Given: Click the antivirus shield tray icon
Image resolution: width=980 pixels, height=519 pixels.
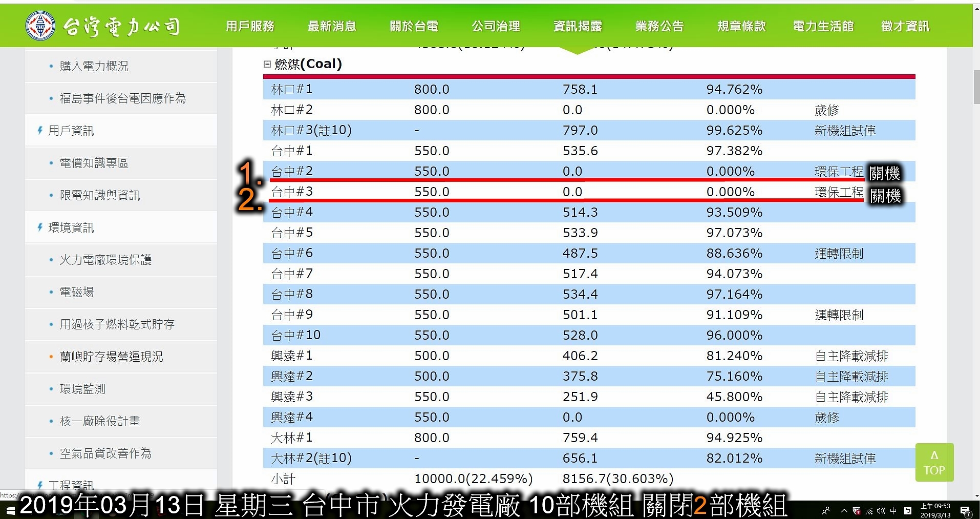Looking at the screenshot, I should click(x=856, y=511).
